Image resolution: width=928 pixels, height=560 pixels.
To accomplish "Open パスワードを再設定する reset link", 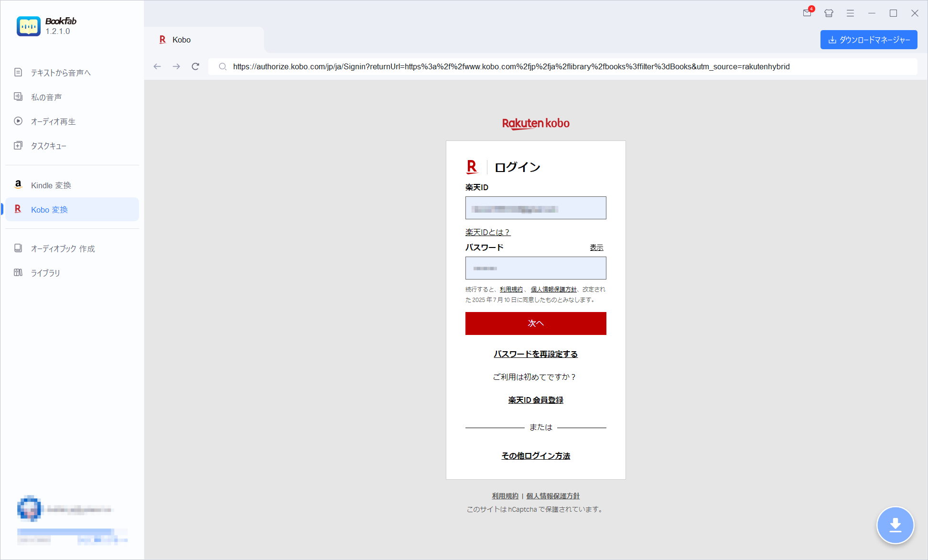I will pos(535,354).
